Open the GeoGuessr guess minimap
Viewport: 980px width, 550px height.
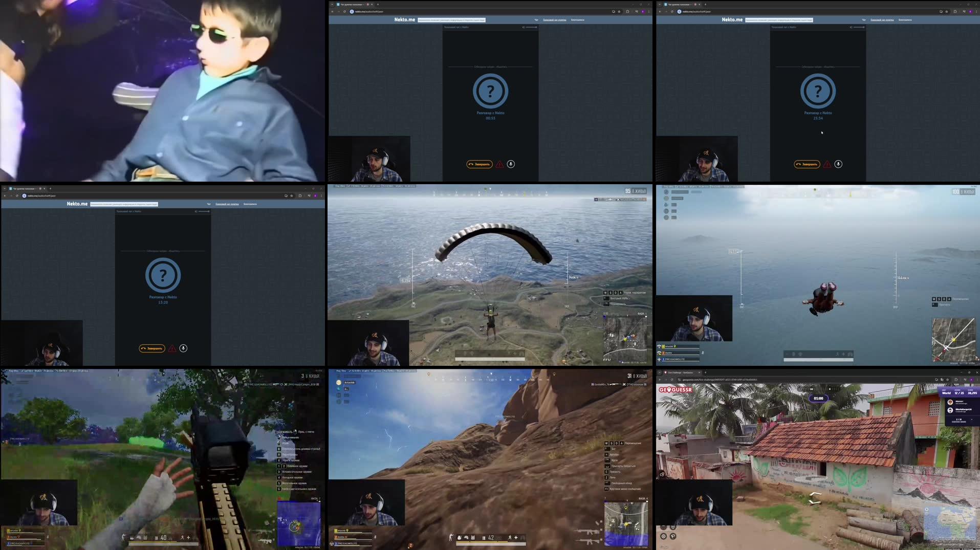pyautogui.click(x=950, y=524)
